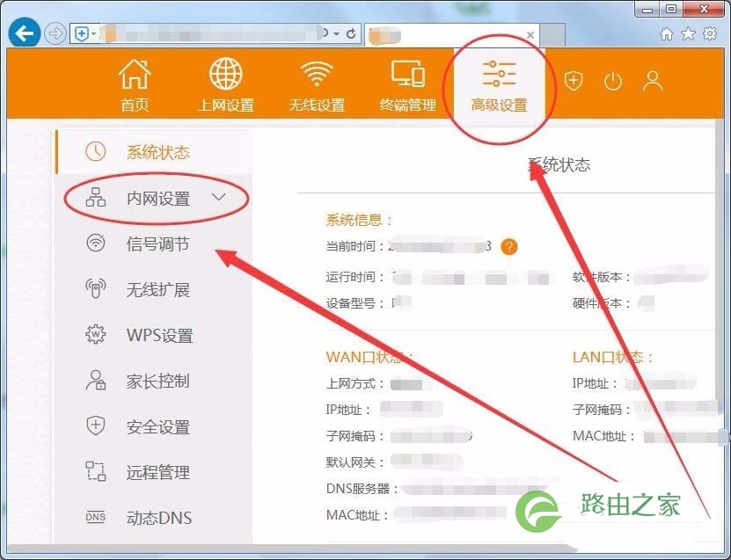Click the new tab button next to the tab
The width and height of the screenshot is (731, 560).
[552, 34]
